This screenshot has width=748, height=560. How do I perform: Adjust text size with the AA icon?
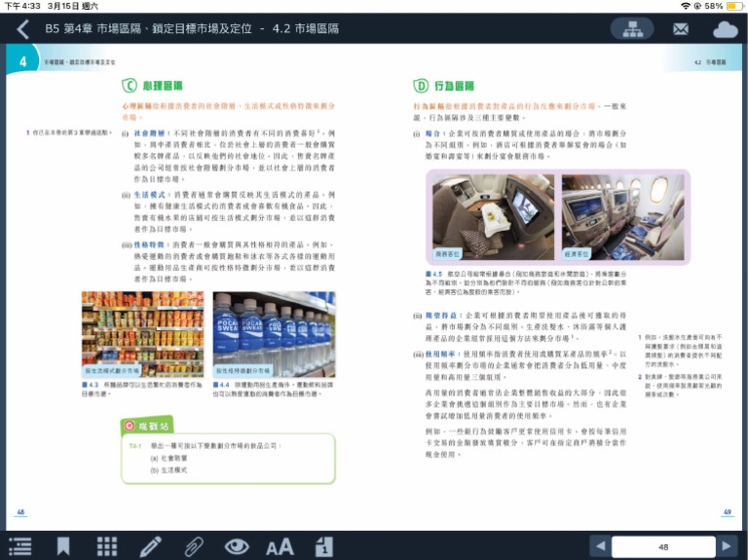point(280,546)
